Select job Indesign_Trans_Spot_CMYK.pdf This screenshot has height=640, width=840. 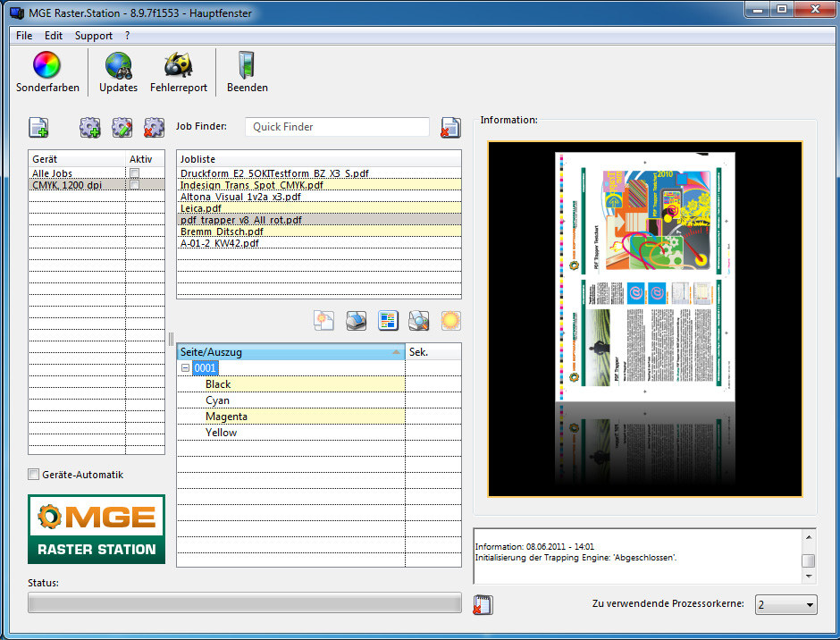(x=319, y=185)
